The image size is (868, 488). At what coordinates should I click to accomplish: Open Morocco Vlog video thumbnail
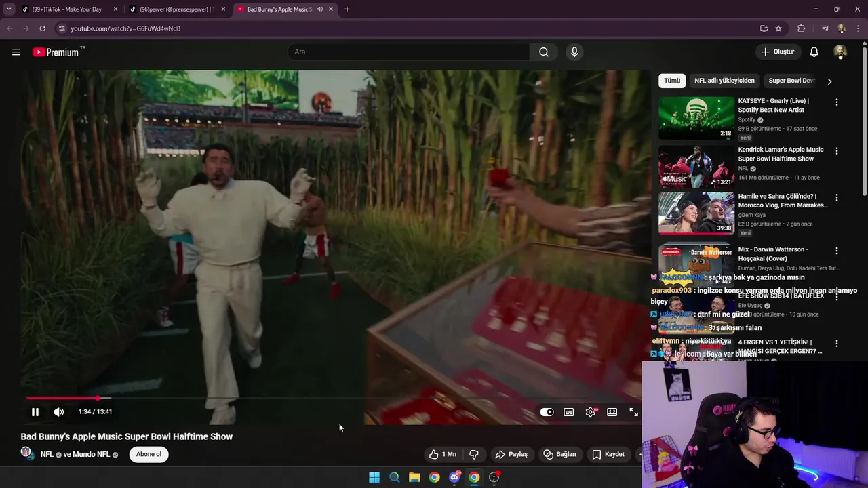point(696,213)
